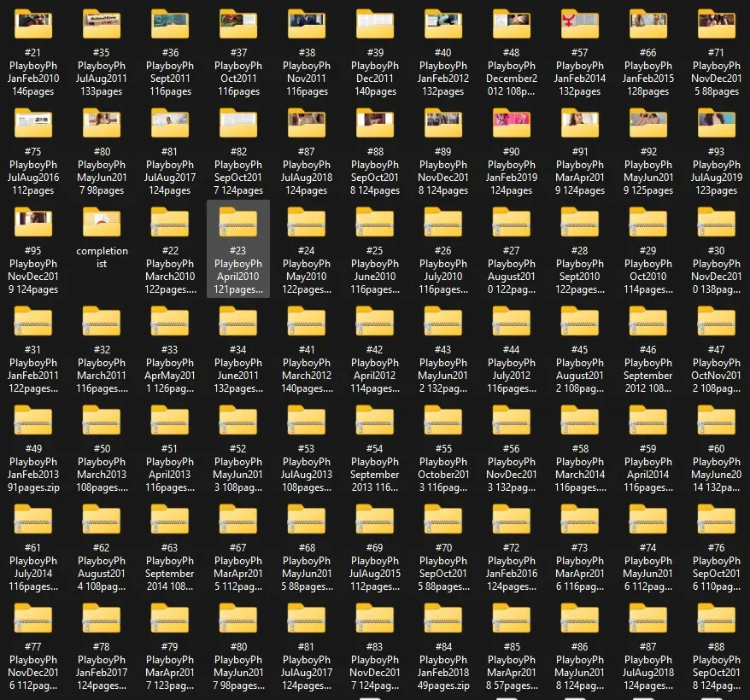
Task: Click the #26 July2010 zip archive icon
Action: click(443, 222)
